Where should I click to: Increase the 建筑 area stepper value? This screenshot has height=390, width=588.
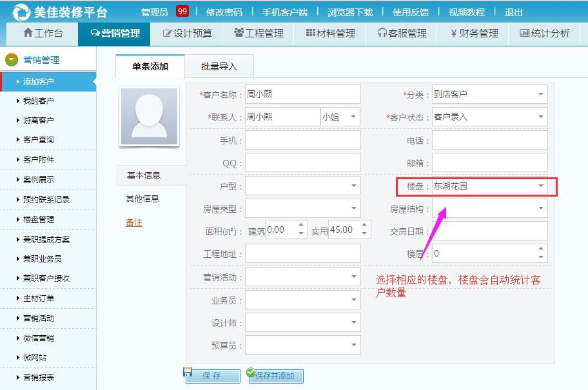tap(301, 226)
